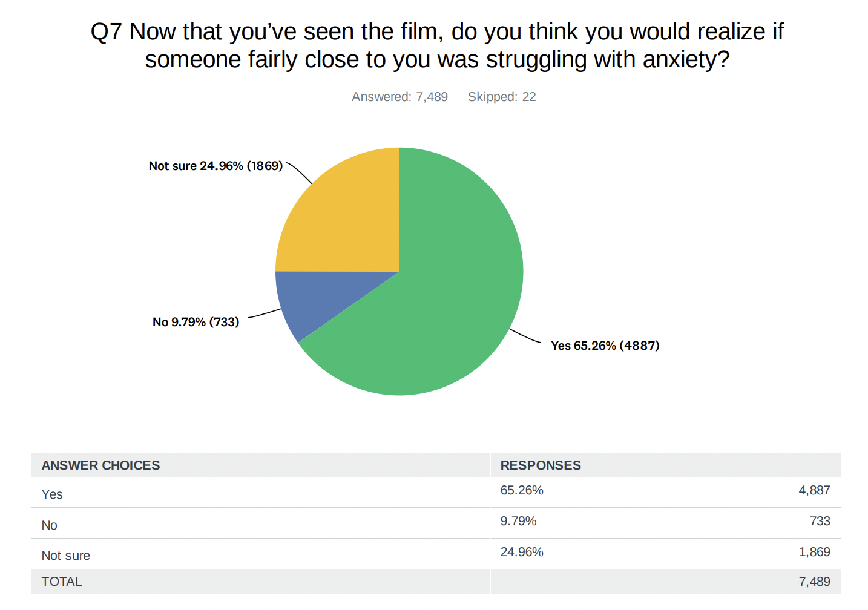This screenshot has width=868, height=610.
Task: Select the 'Yes 65.26% (4887)' chart label
Action: click(x=605, y=346)
